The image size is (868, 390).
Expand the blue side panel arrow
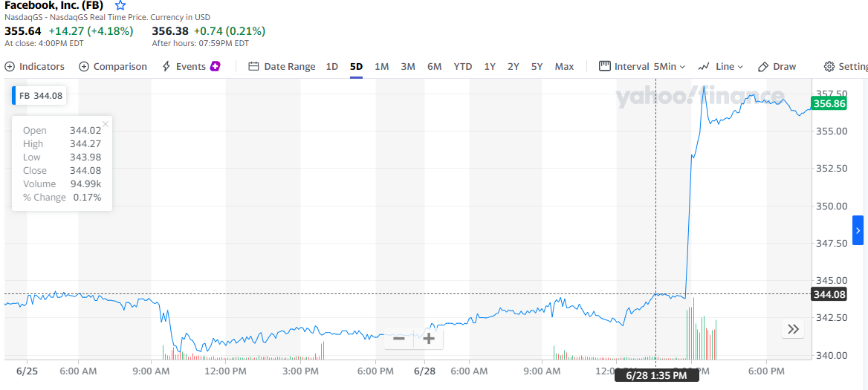coord(858,230)
